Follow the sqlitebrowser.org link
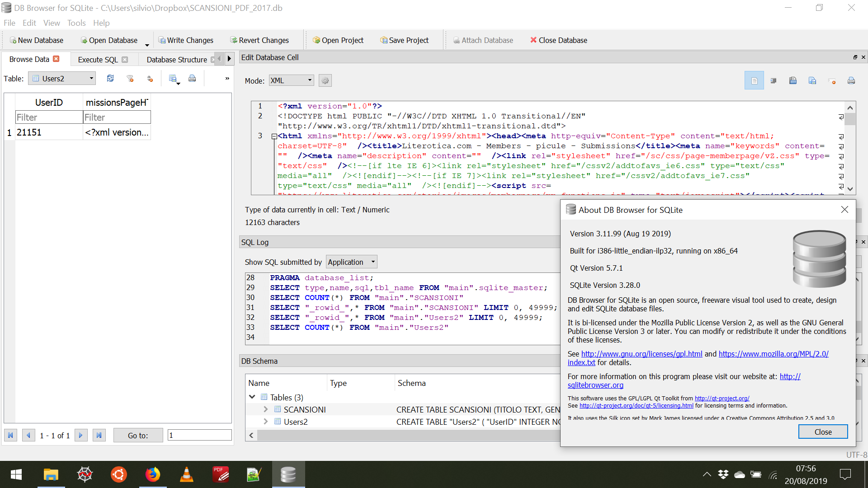The width and height of the screenshot is (868, 488). [x=595, y=385]
